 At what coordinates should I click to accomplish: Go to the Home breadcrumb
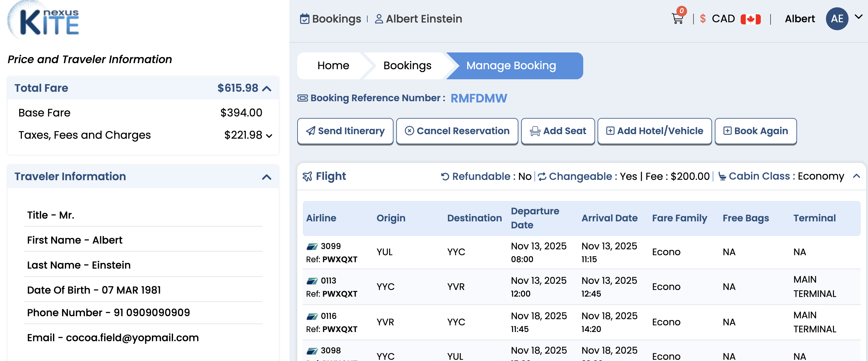333,66
